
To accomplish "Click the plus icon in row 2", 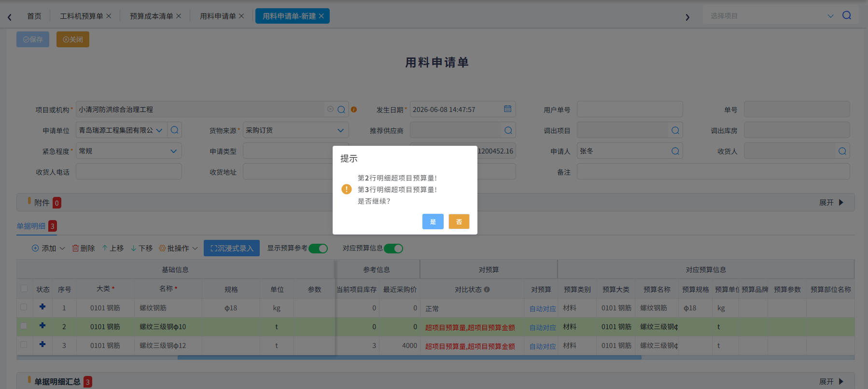I will [x=42, y=325].
